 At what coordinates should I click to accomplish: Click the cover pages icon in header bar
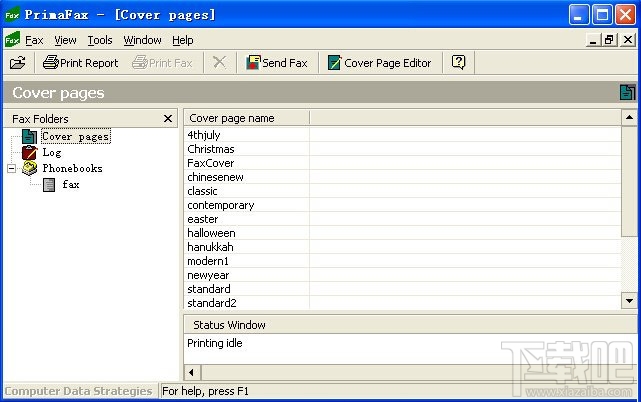(628, 92)
